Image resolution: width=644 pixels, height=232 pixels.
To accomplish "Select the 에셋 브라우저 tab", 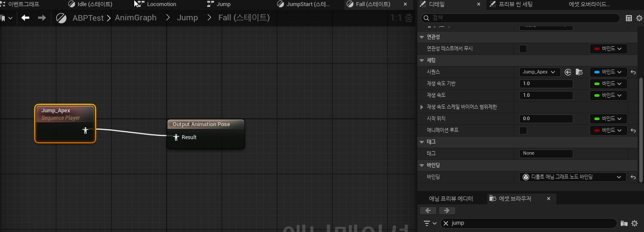I will (515, 199).
